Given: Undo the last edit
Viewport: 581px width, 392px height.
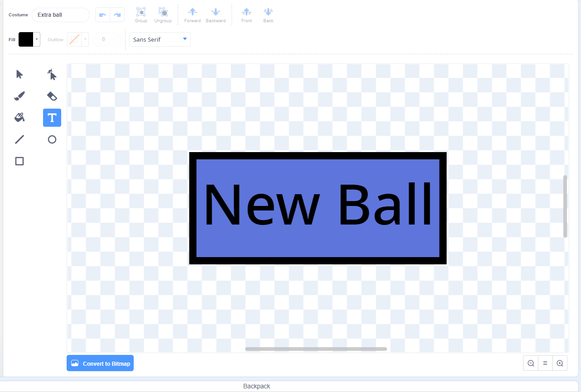Looking at the screenshot, I should [x=102, y=14].
